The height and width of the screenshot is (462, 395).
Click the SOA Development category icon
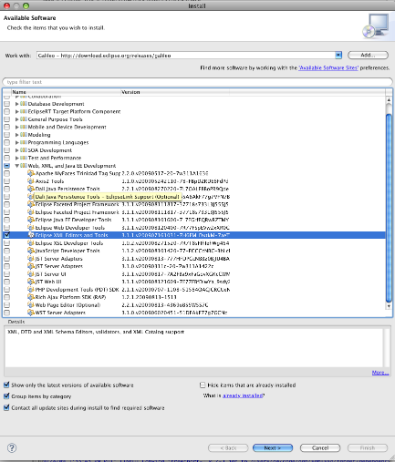pos(23,150)
